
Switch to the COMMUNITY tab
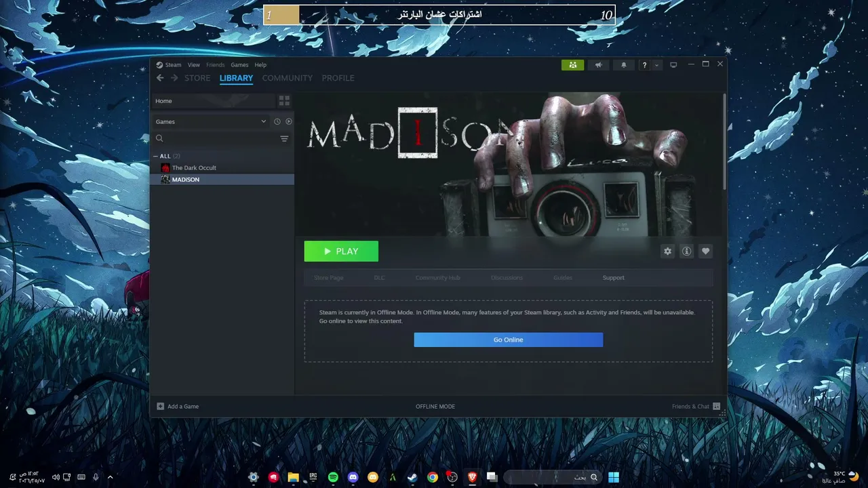[288, 78]
